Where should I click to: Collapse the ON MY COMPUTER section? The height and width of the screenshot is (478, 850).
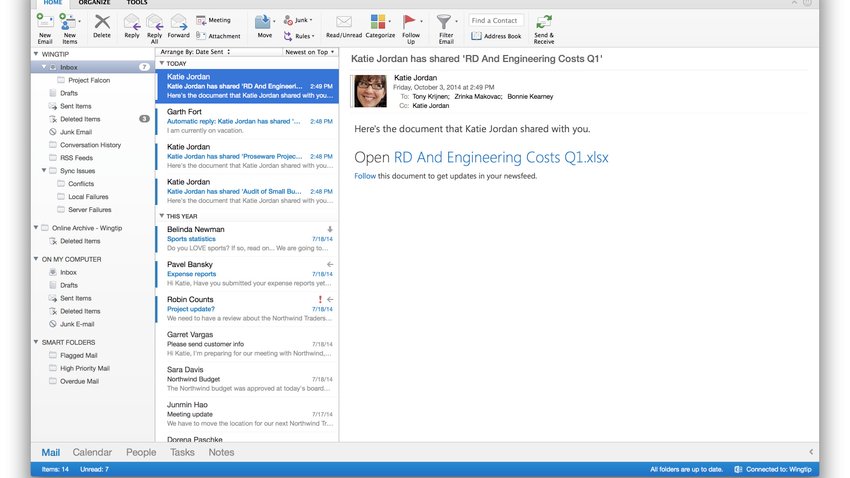[x=36, y=259]
